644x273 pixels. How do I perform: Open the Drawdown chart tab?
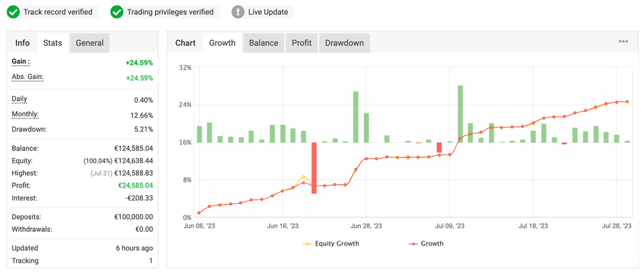coord(344,43)
